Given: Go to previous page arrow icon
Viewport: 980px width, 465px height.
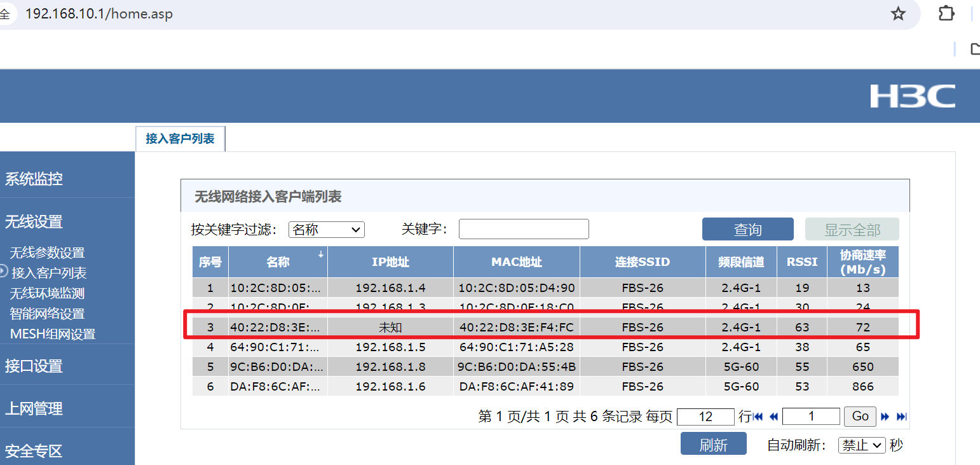Looking at the screenshot, I should pos(773,417).
